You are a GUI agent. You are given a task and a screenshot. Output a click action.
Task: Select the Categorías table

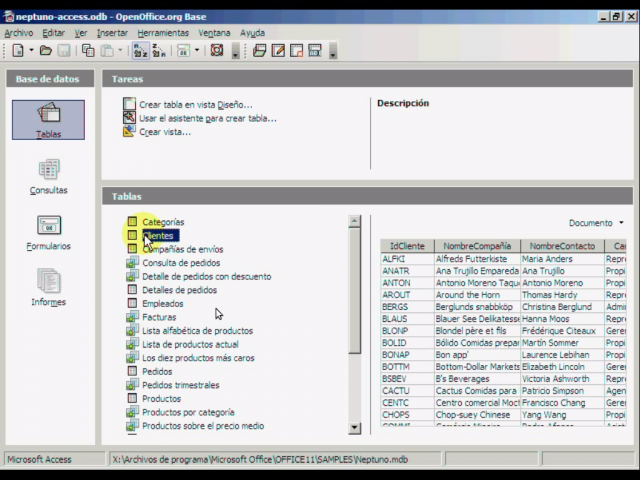[x=163, y=222]
